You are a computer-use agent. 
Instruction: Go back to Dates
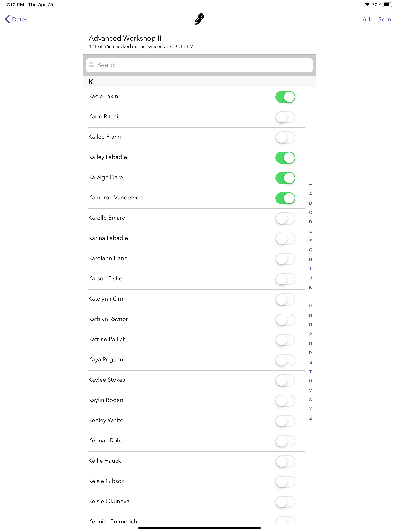tap(16, 19)
